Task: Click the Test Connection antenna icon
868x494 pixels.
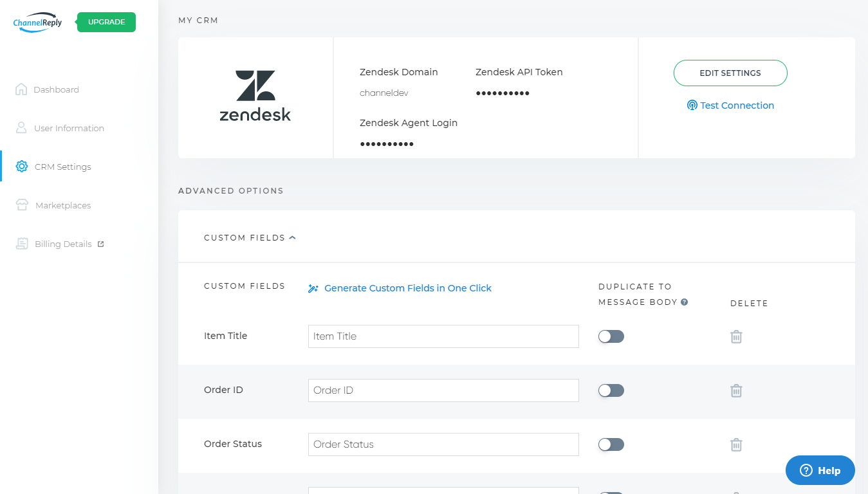Action: tap(692, 105)
